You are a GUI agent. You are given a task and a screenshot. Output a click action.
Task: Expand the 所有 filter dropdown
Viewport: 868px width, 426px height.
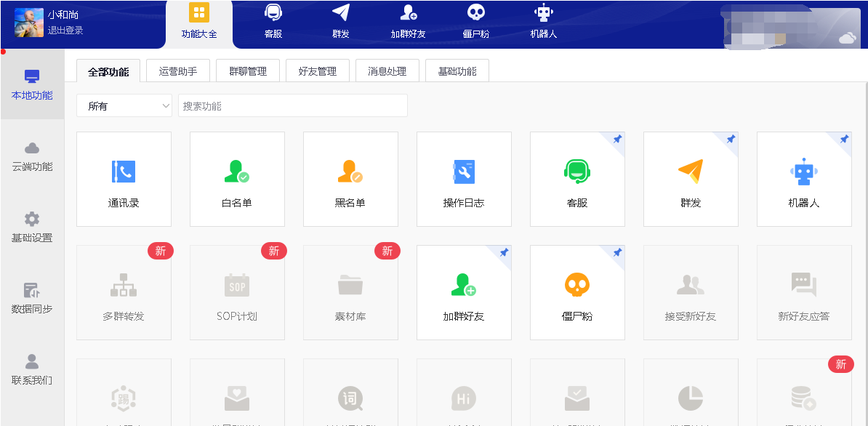click(124, 105)
